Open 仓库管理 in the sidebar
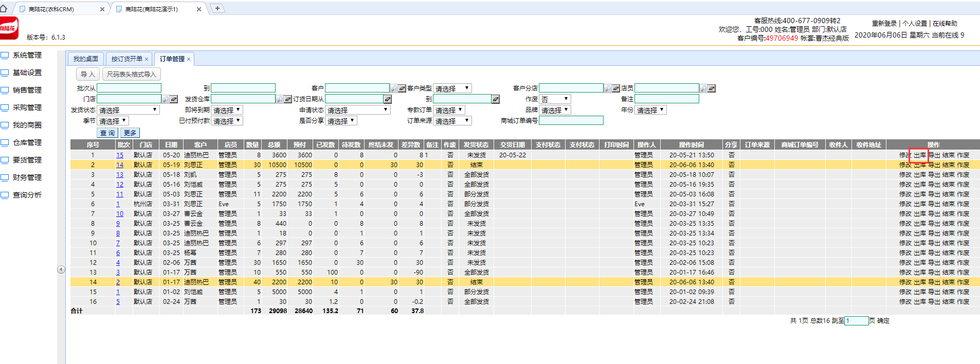This screenshot has height=364, width=980. click(x=27, y=142)
